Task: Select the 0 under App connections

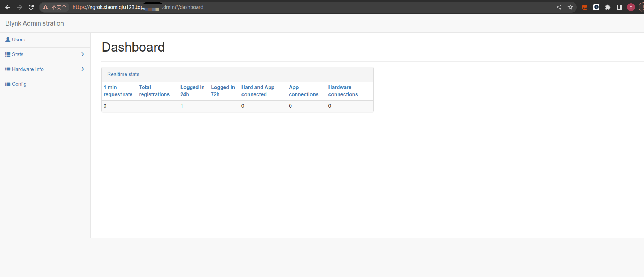Action: tap(290, 106)
